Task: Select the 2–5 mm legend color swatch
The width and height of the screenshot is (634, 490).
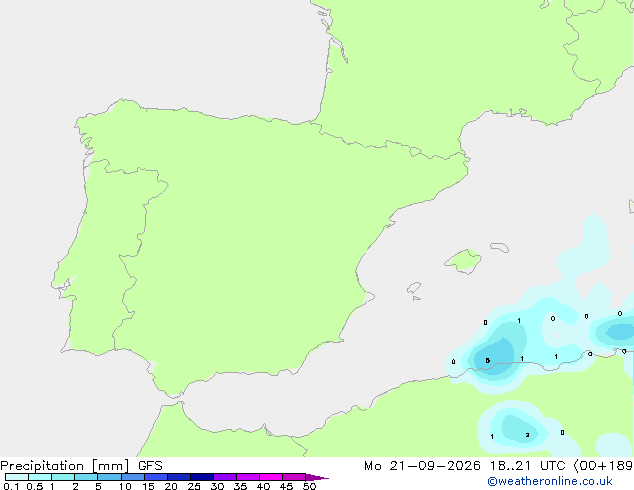Action: (86, 477)
